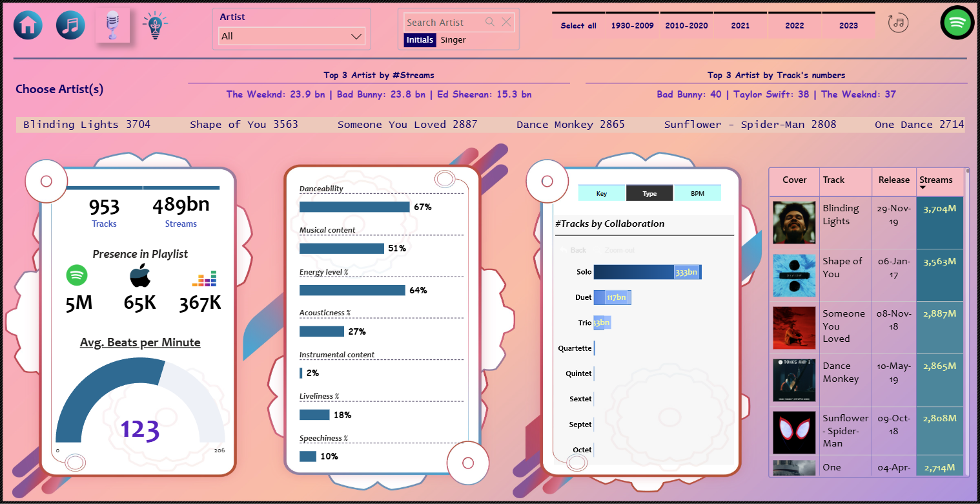This screenshot has height=504, width=980.
Task: Switch the search mode to Singer
Action: click(x=453, y=40)
